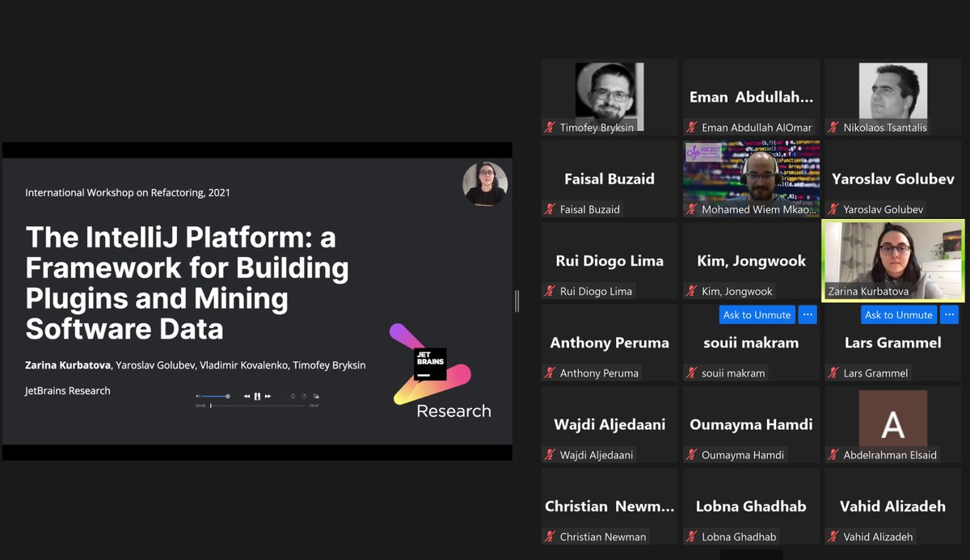This screenshot has height=560, width=970.
Task: Click the large 'Wajdi Aljedaani' name
Action: pos(609,424)
